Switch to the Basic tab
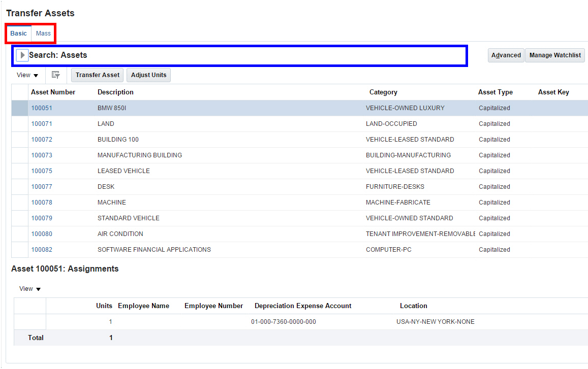Screen dimensions: 588x369 click(x=18, y=33)
